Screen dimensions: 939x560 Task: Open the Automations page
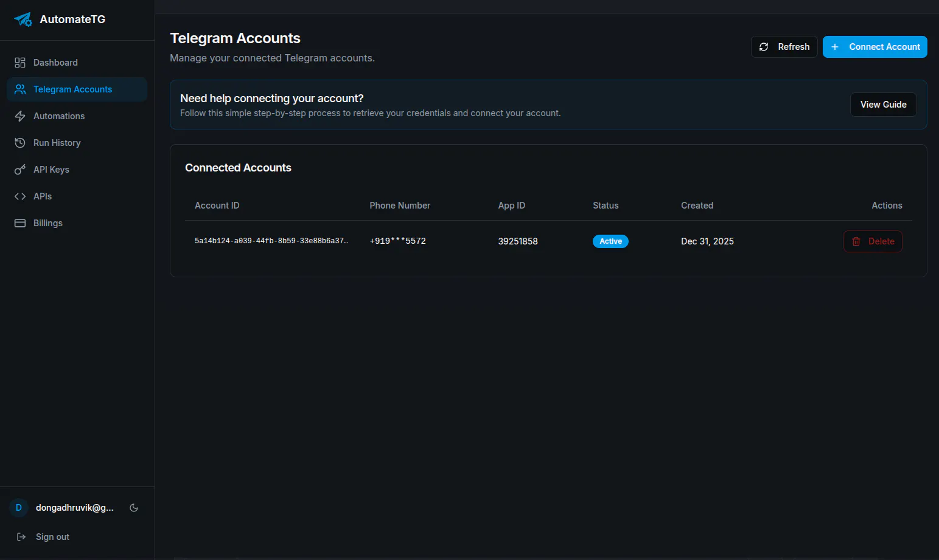point(77,116)
